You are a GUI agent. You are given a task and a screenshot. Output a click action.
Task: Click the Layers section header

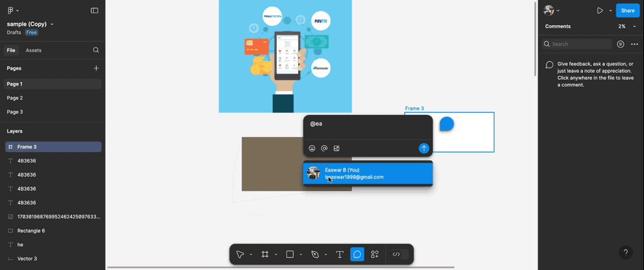pyautogui.click(x=15, y=131)
